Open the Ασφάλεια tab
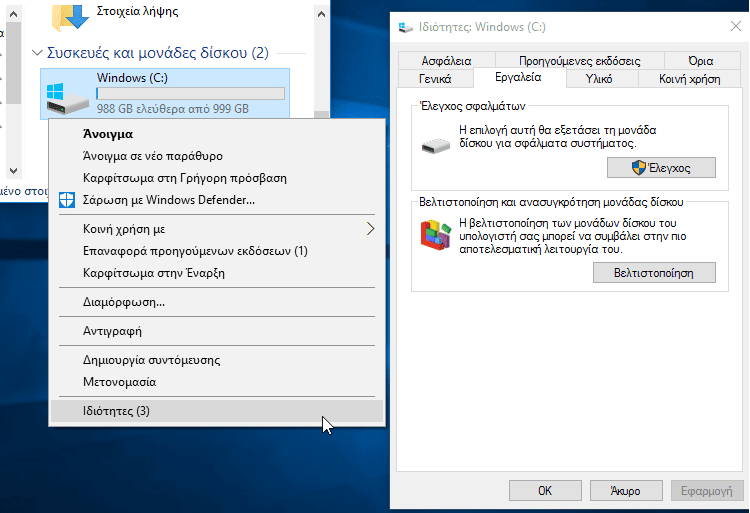 446,61
